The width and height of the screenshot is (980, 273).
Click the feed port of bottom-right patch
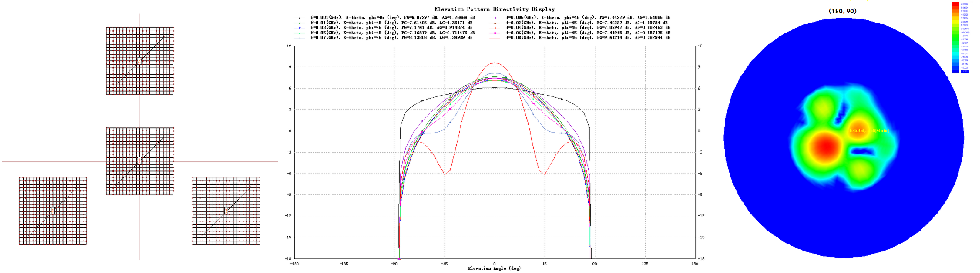pyautogui.click(x=226, y=211)
